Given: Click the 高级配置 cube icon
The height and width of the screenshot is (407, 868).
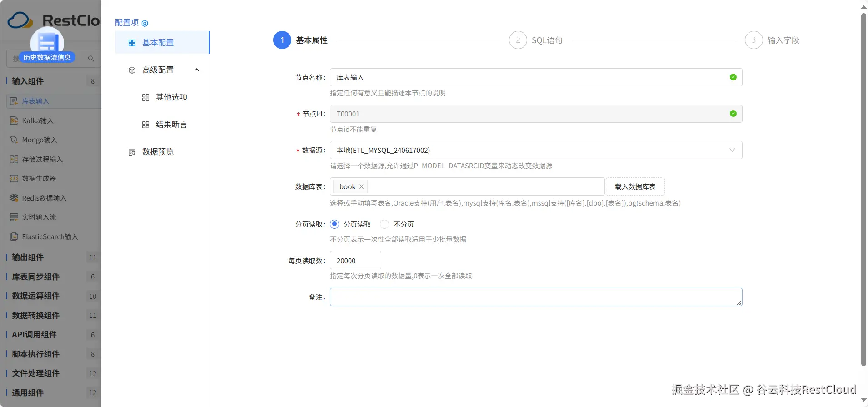Looking at the screenshot, I should click(132, 70).
